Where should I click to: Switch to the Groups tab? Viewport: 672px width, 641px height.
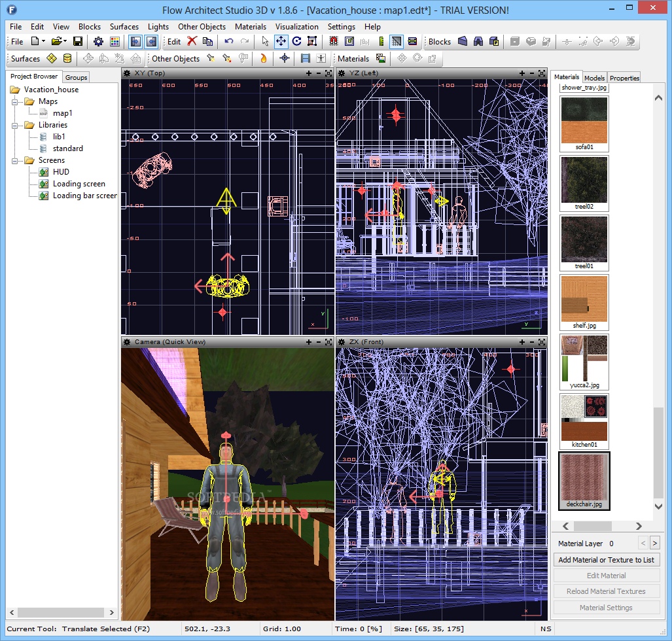(77, 77)
